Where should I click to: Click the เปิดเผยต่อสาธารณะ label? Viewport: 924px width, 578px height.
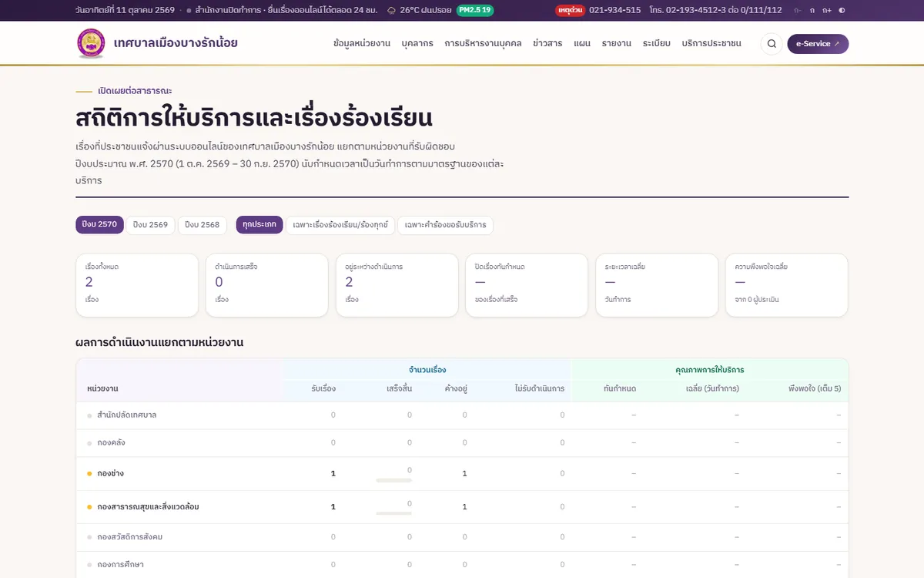tap(135, 91)
